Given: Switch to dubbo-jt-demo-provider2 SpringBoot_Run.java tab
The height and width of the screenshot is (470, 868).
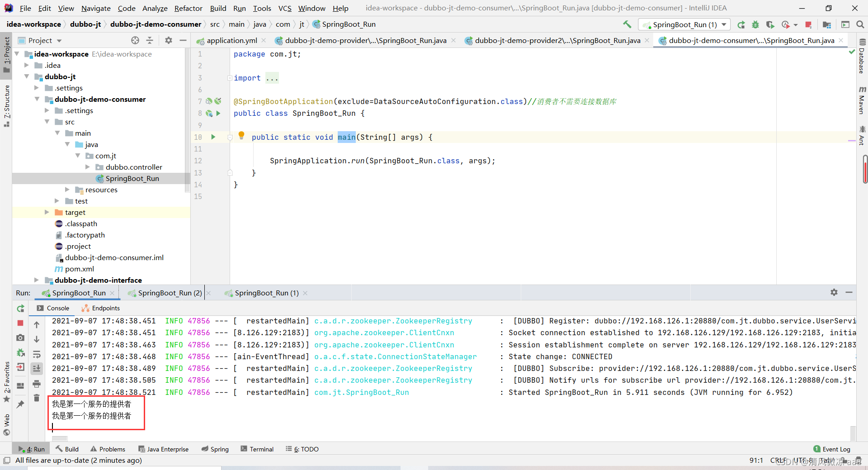Looking at the screenshot, I should pyautogui.click(x=557, y=40).
